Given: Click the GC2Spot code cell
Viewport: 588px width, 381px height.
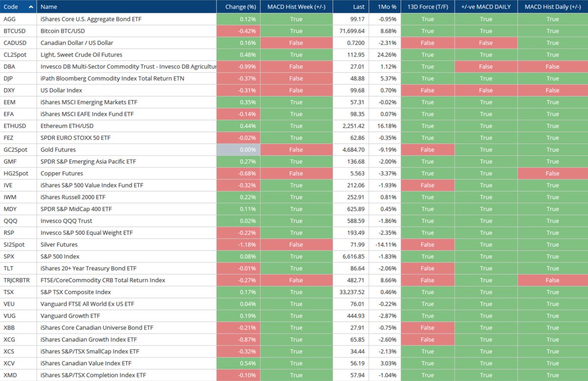Looking at the screenshot, I should click(19, 150).
